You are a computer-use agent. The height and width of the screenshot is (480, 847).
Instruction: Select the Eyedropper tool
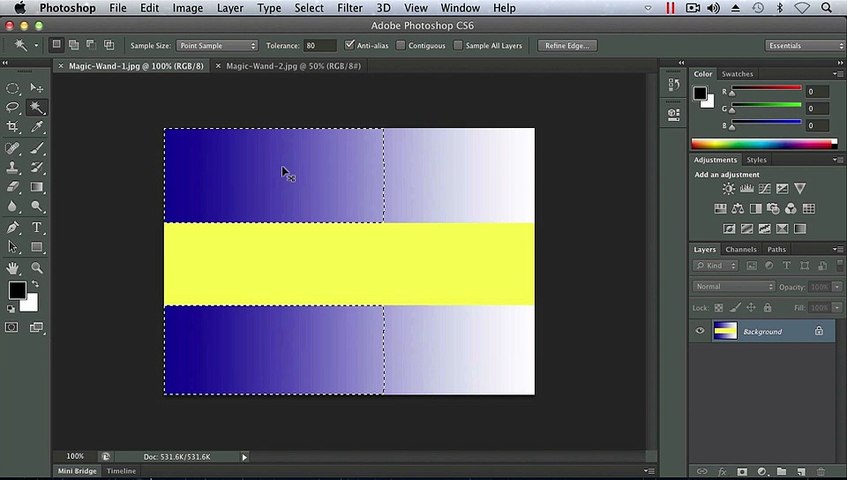[37, 127]
